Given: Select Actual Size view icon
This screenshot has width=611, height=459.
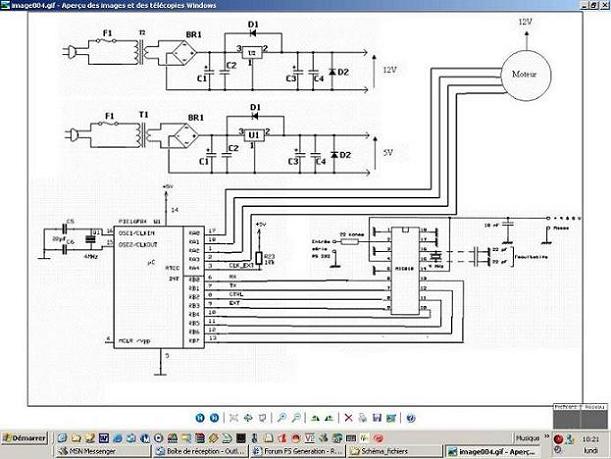Looking at the screenshot, I should (248, 418).
